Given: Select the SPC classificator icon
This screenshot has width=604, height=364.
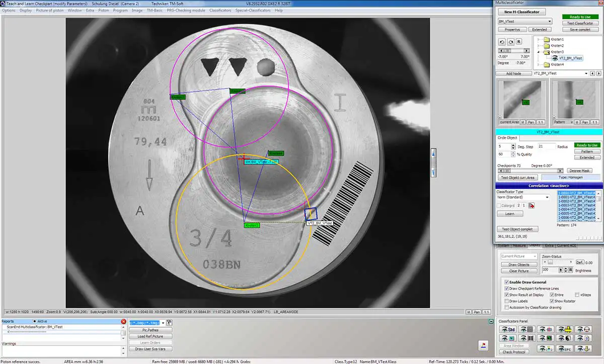Looking at the screenshot, I should (564, 348).
